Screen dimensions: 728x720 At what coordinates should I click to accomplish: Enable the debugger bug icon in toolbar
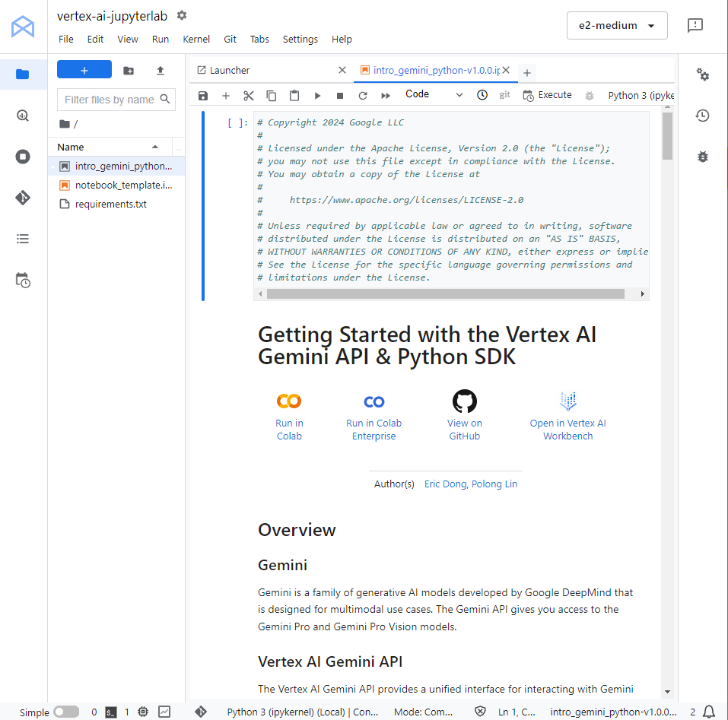pos(590,96)
